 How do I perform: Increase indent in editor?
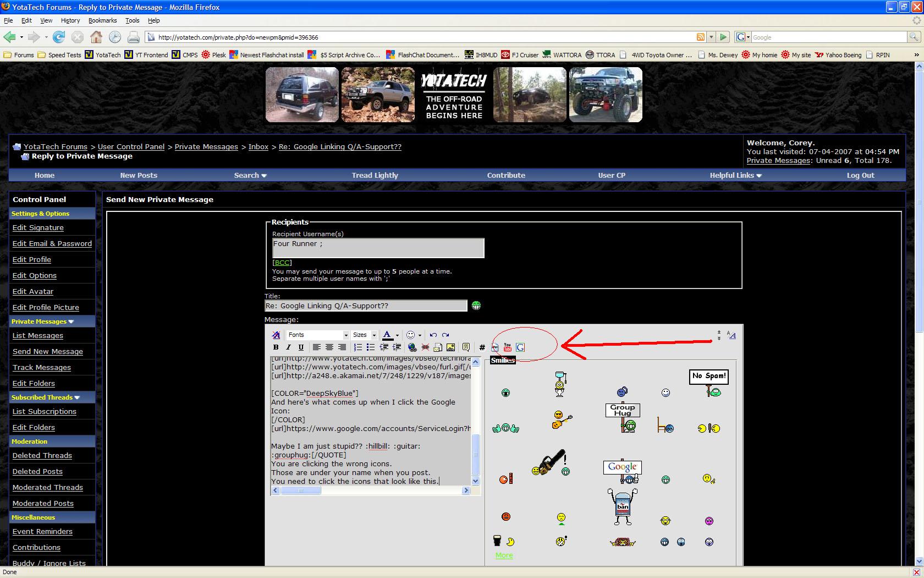point(396,347)
